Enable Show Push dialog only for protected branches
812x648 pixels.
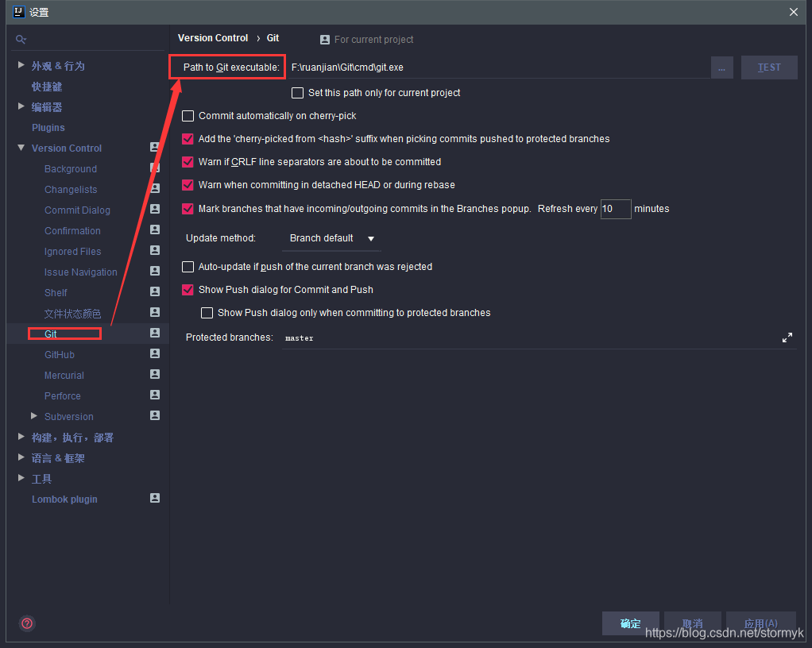(207, 313)
